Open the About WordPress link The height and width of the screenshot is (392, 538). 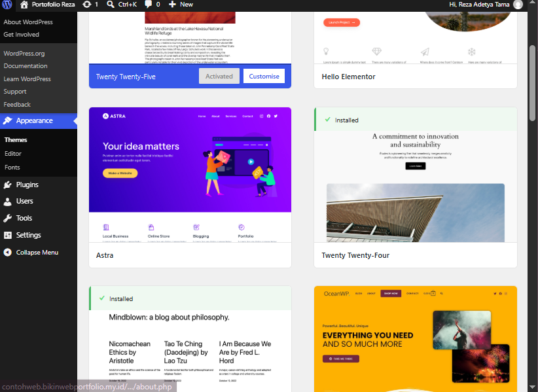(28, 22)
